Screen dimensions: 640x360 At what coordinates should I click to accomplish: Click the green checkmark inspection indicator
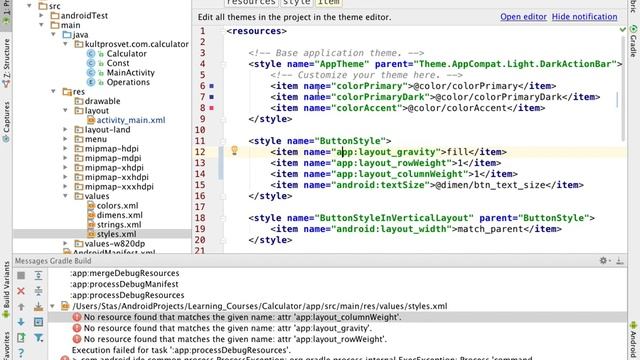coord(622,30)
